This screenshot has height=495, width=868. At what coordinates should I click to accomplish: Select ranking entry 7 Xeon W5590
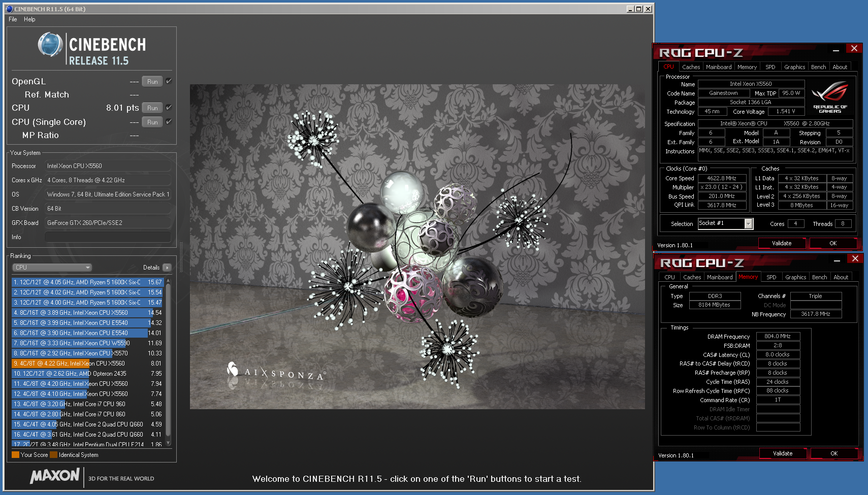coord(87,343)
